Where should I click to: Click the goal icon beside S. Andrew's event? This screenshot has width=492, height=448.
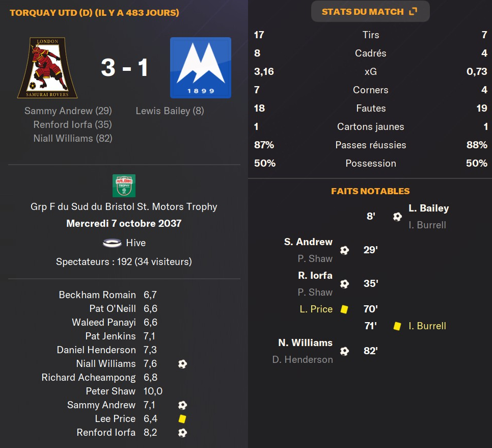(x=345, y=250)
